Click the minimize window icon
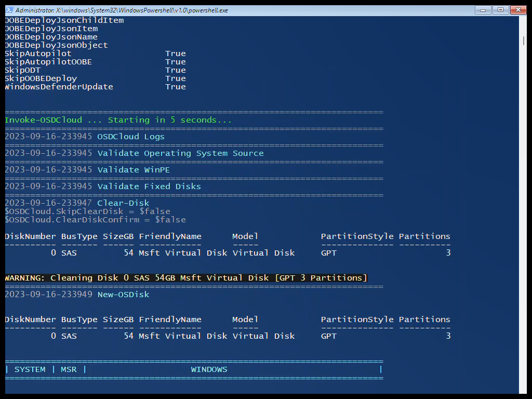Screen dimensions: 532x399 click(483, 9)
